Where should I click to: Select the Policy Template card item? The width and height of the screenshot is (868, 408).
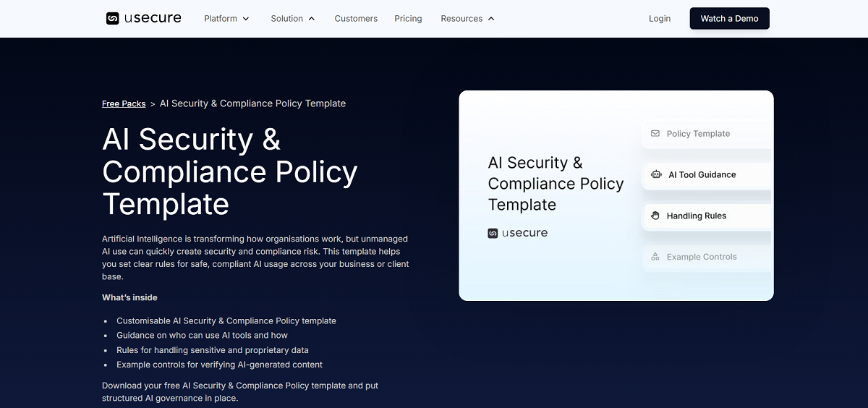coord(707,134)
